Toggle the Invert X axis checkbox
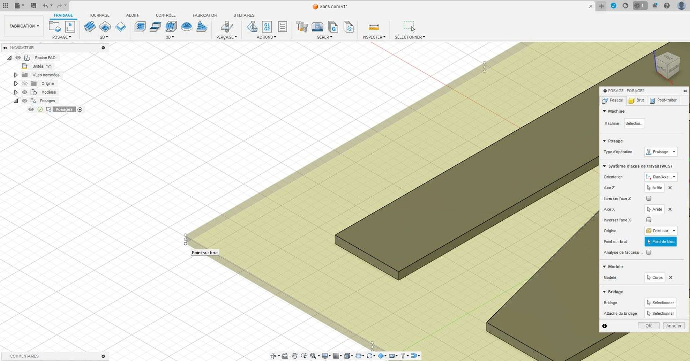690x361 pixels. click(648, 220)
